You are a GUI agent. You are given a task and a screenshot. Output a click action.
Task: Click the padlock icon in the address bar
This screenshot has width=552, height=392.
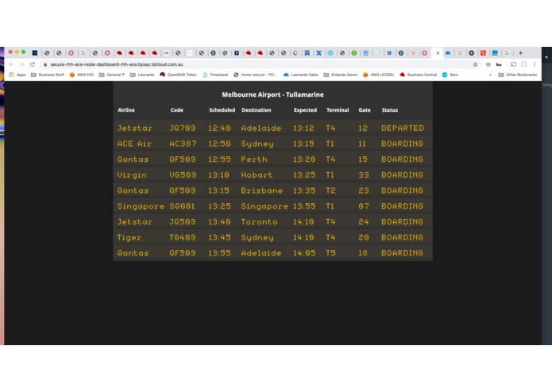point(45,64)
